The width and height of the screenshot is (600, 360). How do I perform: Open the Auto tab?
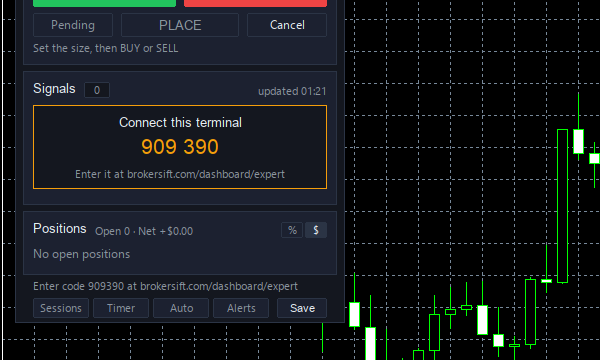tap(181, 308)
